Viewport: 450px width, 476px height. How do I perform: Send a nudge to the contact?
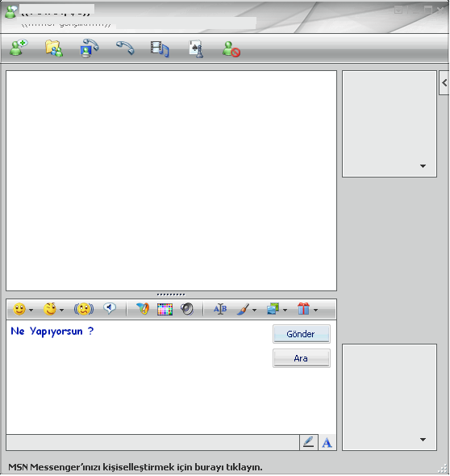[84, 309]
